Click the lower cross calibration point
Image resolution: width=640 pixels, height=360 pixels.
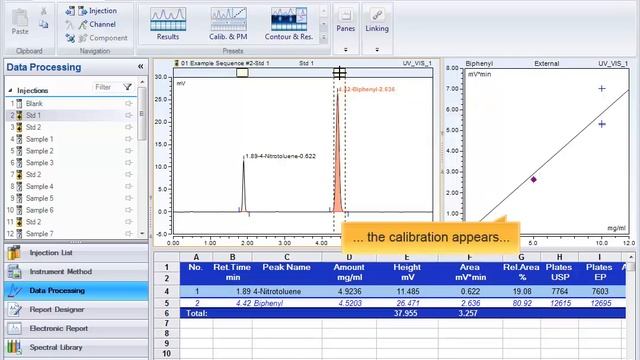602,124
